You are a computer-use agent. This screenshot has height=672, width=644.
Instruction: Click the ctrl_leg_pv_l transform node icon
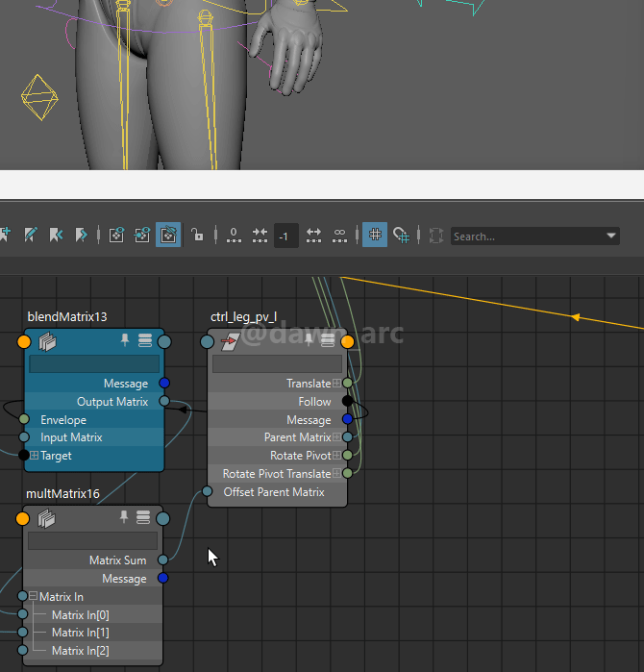(230, 342)
